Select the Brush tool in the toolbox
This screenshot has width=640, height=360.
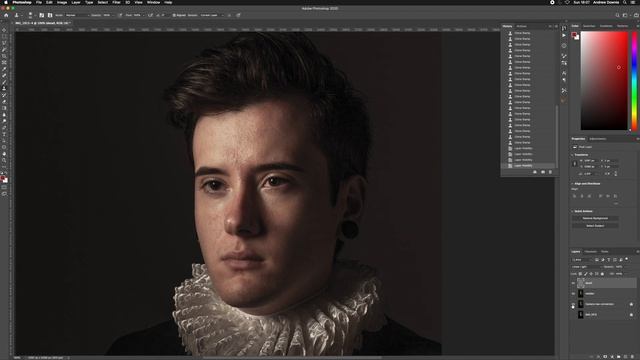[x=4, y=82]
